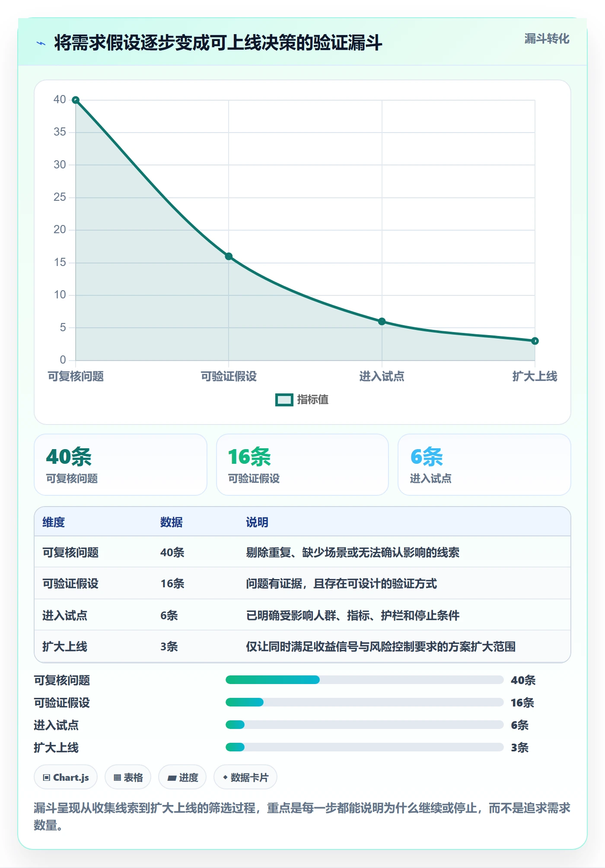Click the 扩大上线 x-axis label on chart

535,377
